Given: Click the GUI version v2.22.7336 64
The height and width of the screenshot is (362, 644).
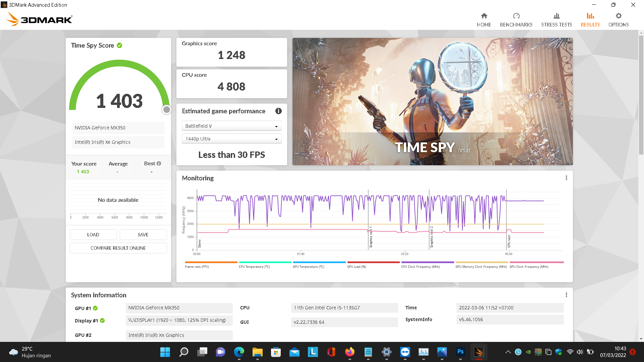Looking at the screenshot, I should [x=344, y=322].
